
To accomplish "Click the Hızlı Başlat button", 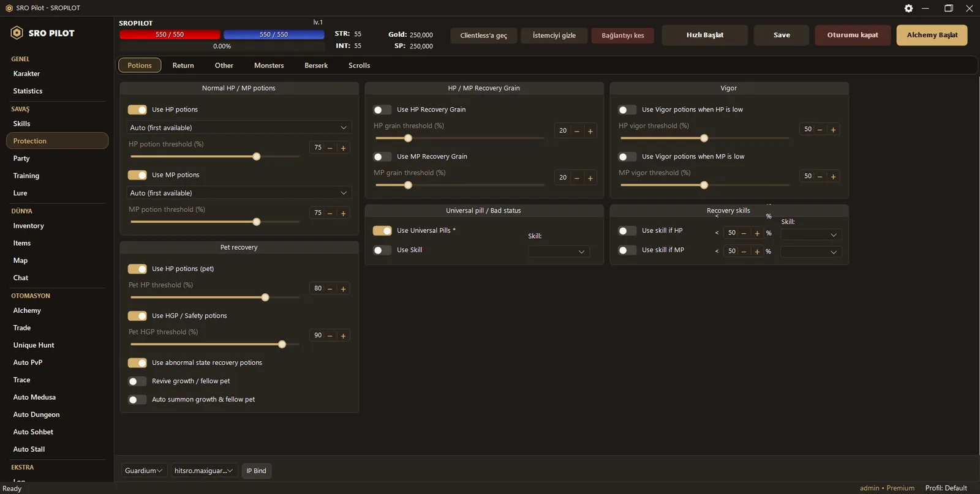I will [x=704, y=35].
